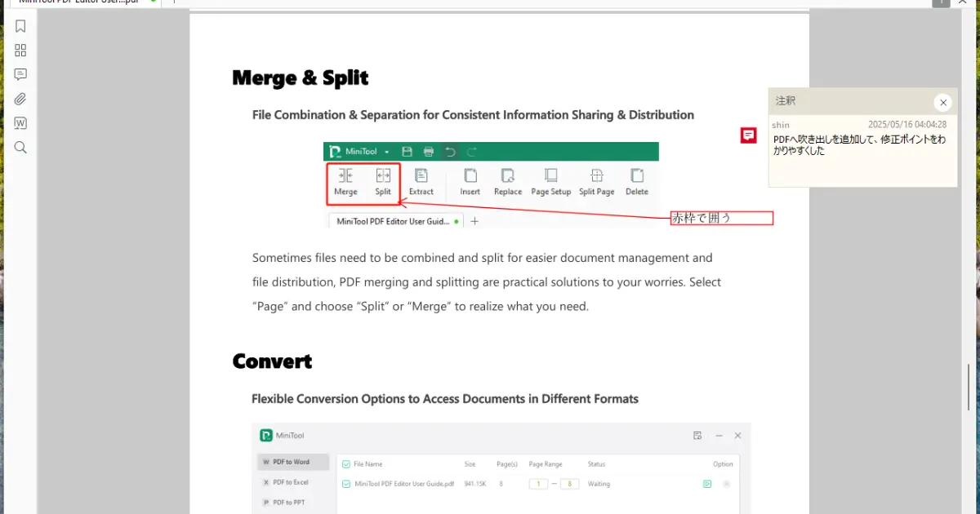This screenshot has width=980, height=514.
Task: Select the 赤枠で囲う text box annotation
Action: coord(721,218)
